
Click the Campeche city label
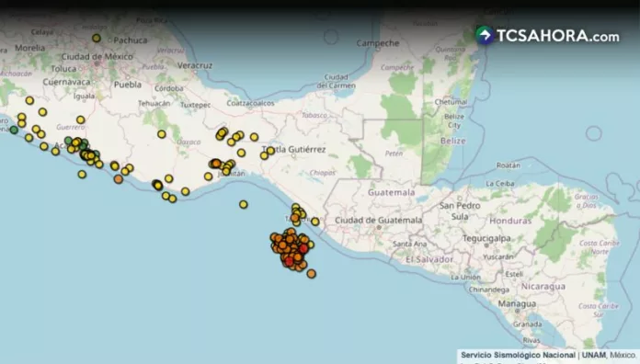pyautogui.click(x=378, y=43)
